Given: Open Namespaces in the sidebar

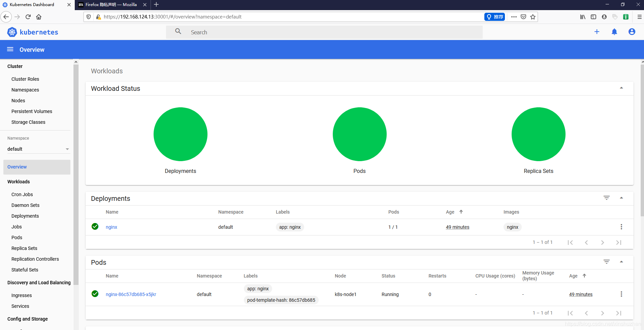Looking at the screenshot, I should 25,90.
